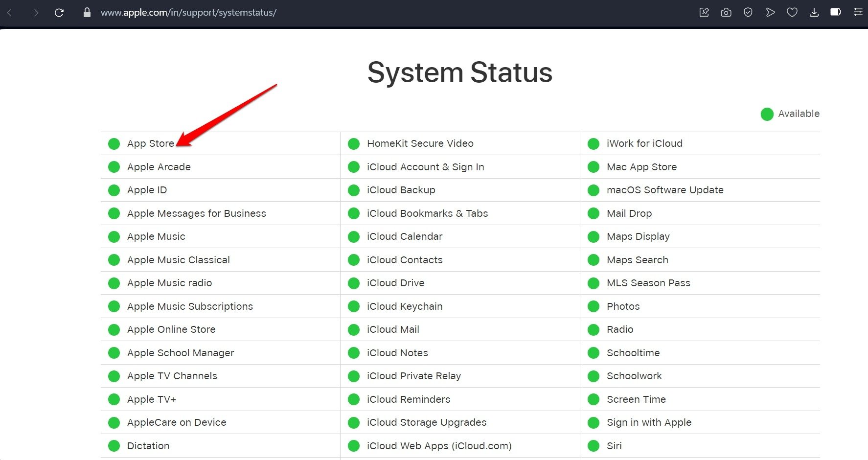Select MLS Season Pass row

pos(700,283)
